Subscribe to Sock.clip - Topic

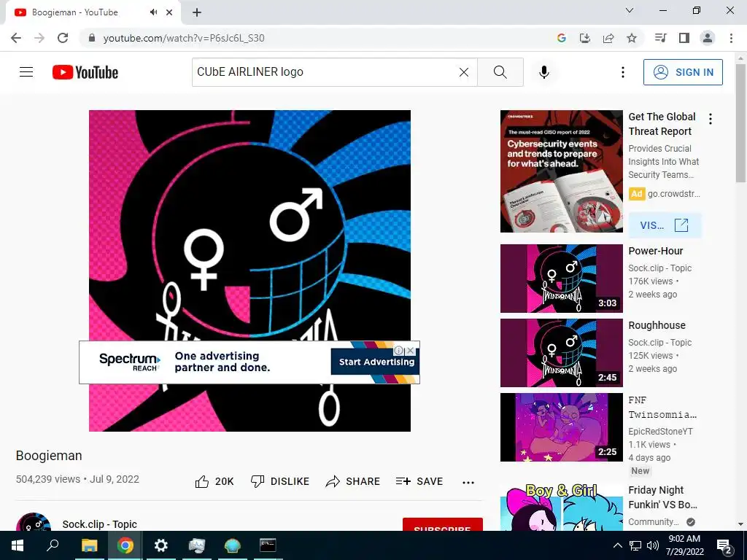443,524
